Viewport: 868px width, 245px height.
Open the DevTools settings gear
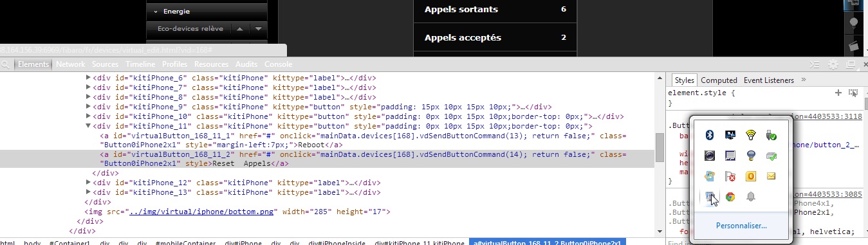pos(833,65)
